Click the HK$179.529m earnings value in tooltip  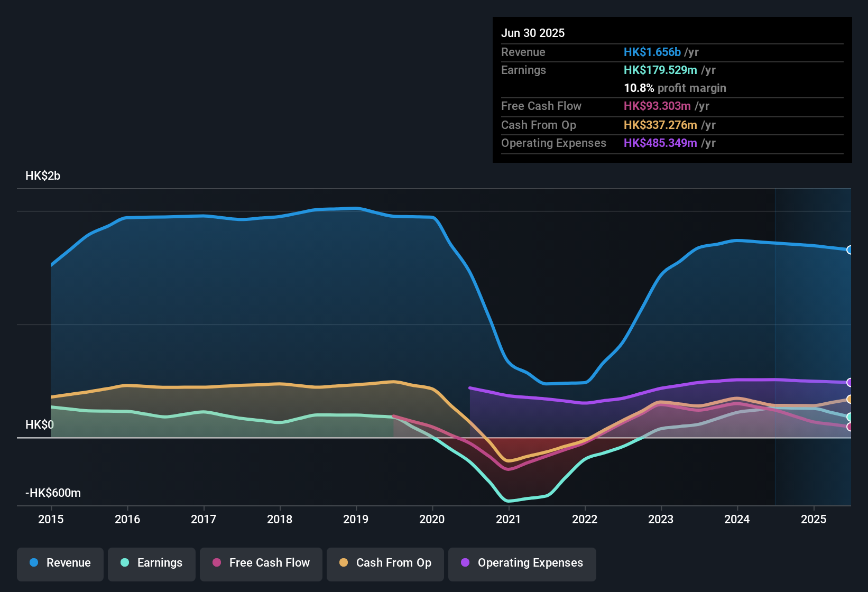[660, 70]
